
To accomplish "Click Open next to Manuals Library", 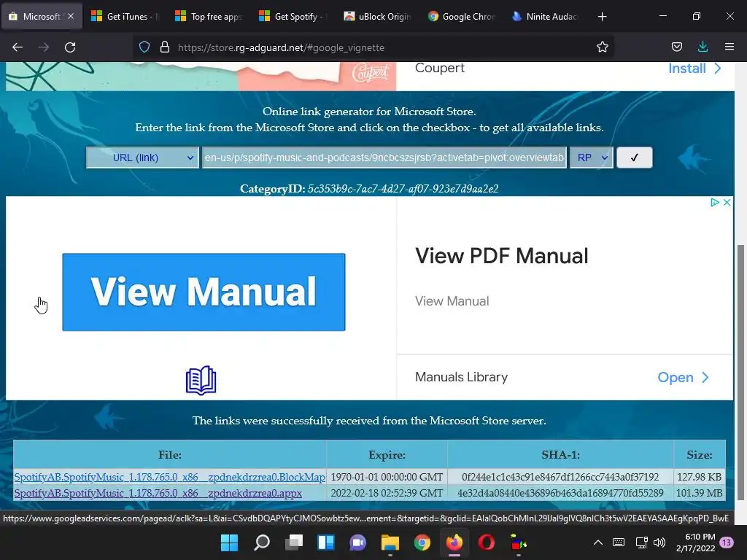I will pyautogui.click(x=683, y=378).
